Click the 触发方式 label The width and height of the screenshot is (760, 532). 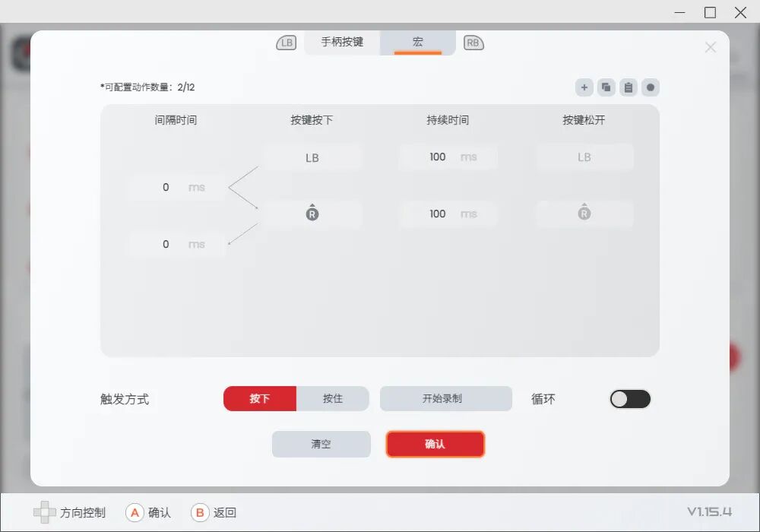pos(125,399)
